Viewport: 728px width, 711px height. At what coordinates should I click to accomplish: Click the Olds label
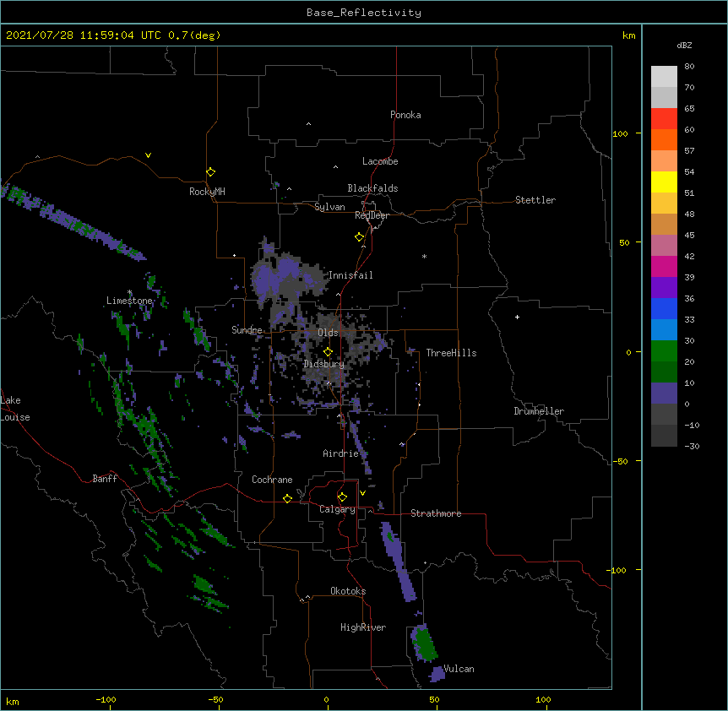pos(328,333)
